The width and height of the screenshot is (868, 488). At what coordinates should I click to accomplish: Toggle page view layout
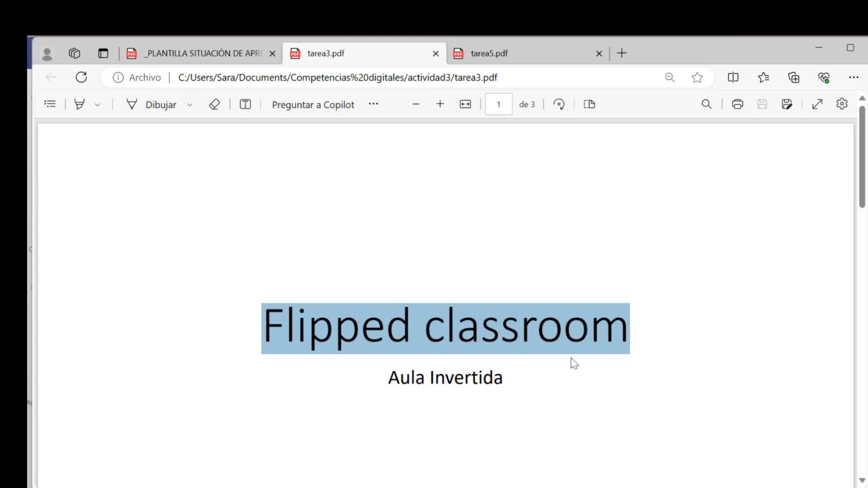click(589, 104)
